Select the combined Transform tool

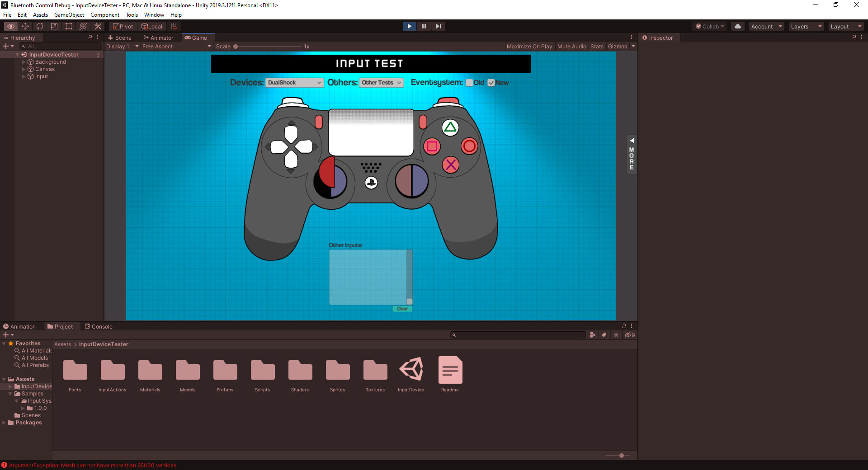[83, 26]
